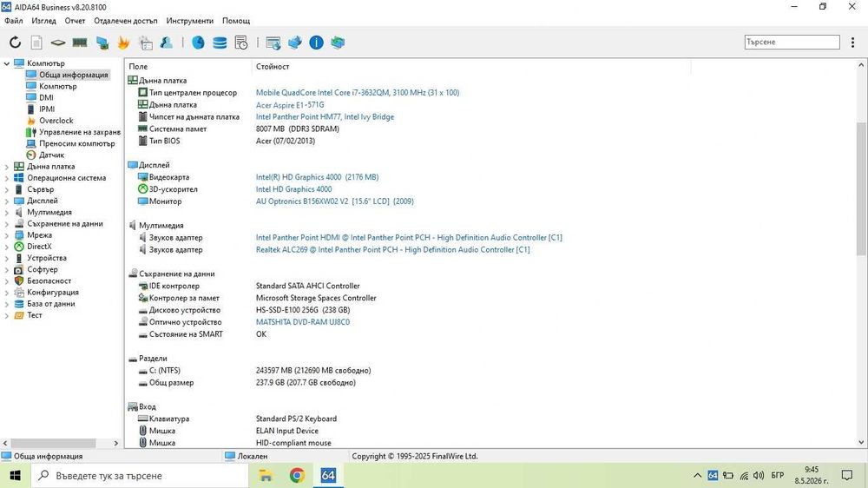Open the Intel Panther Point HM77 chipset link
The height and width of the screenshot is (488, 868).
[325, 117]
